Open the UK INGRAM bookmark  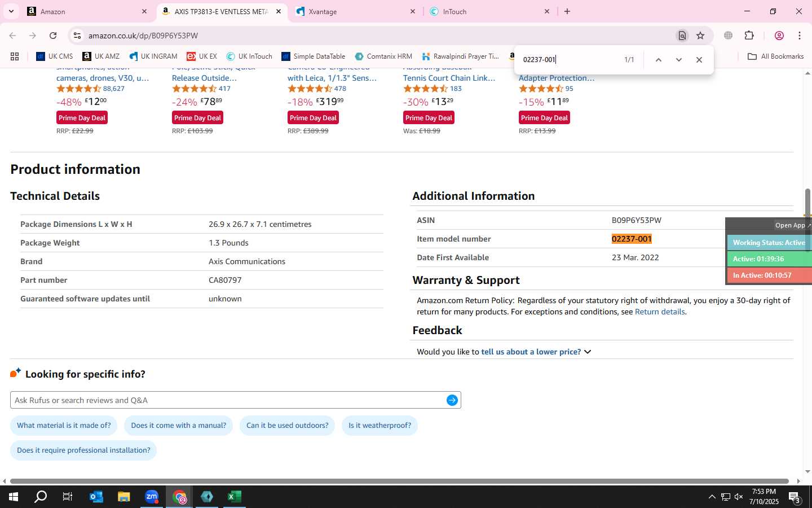tap(153, 56)
